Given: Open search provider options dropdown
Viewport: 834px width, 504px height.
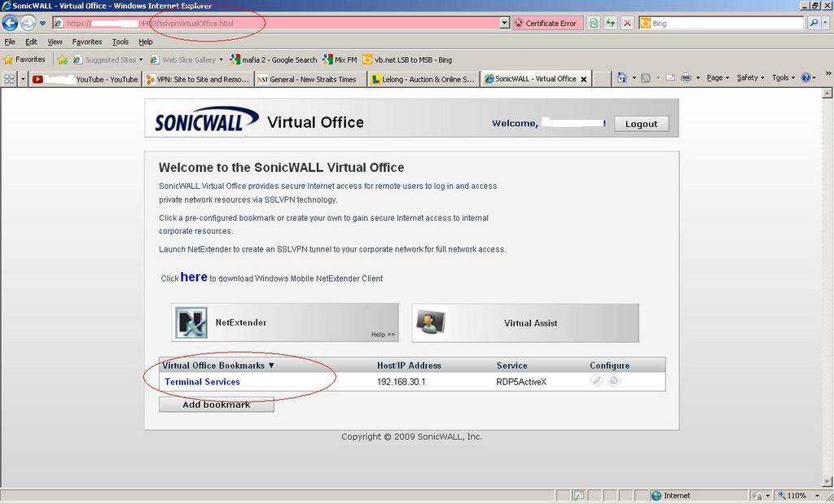Looking at the screenshot, I should point(826,23).
